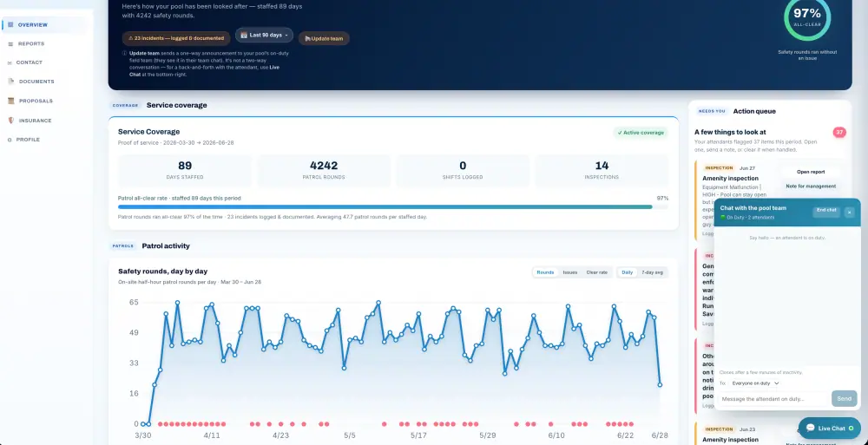Click the Documents page icon
The width and height of the screenshot is (868, 445).
click(x=11, y=82)
